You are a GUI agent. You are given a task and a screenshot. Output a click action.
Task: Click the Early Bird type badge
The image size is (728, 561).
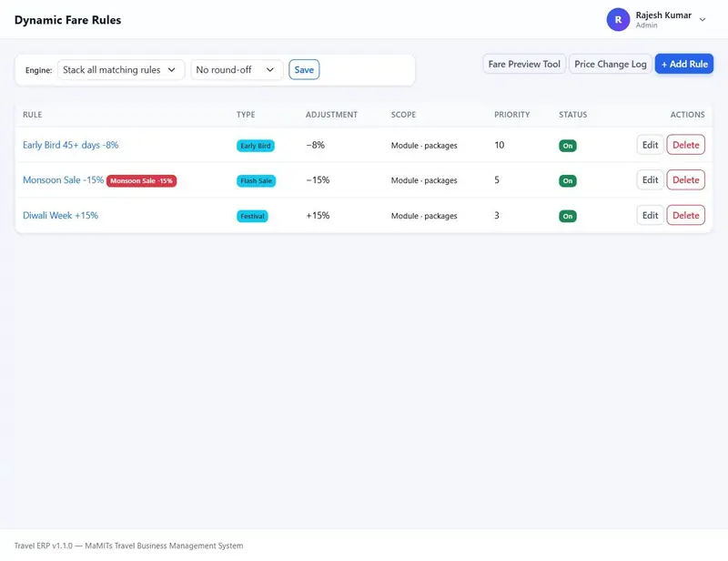coord(256,146)
